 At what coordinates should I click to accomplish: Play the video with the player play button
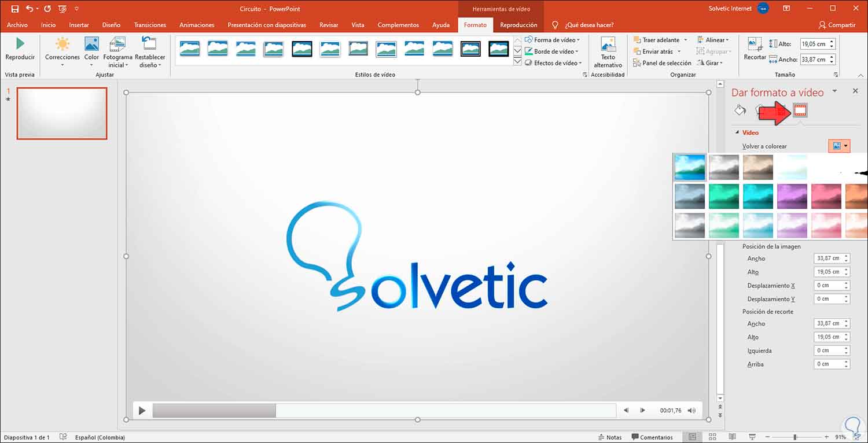(142, 411)
